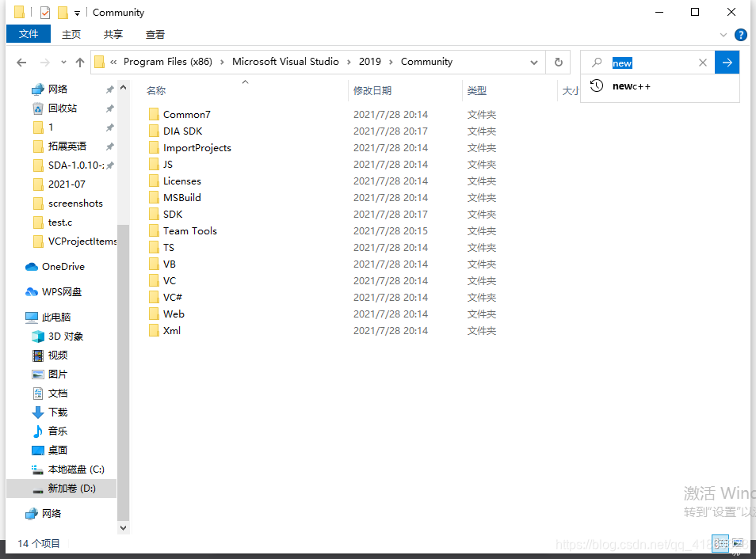
Task: Open the 共享 ribbon tab
Action: click(x=113, y=34)
